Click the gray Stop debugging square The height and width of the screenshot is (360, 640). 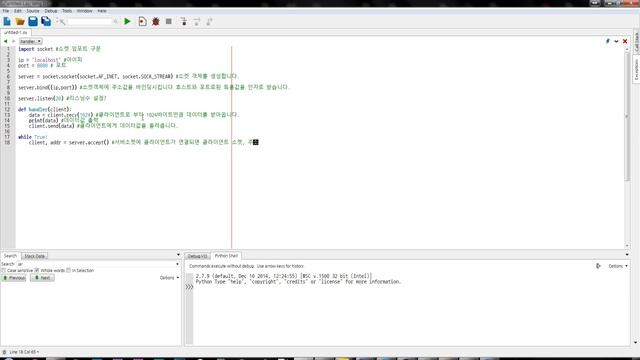[x=169, y=21]
